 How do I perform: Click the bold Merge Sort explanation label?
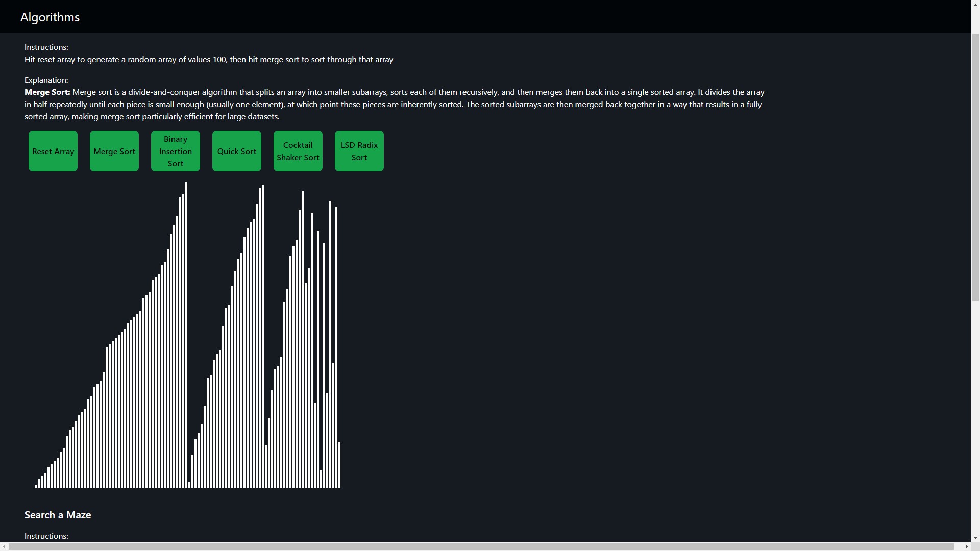[x=47, y=92]
